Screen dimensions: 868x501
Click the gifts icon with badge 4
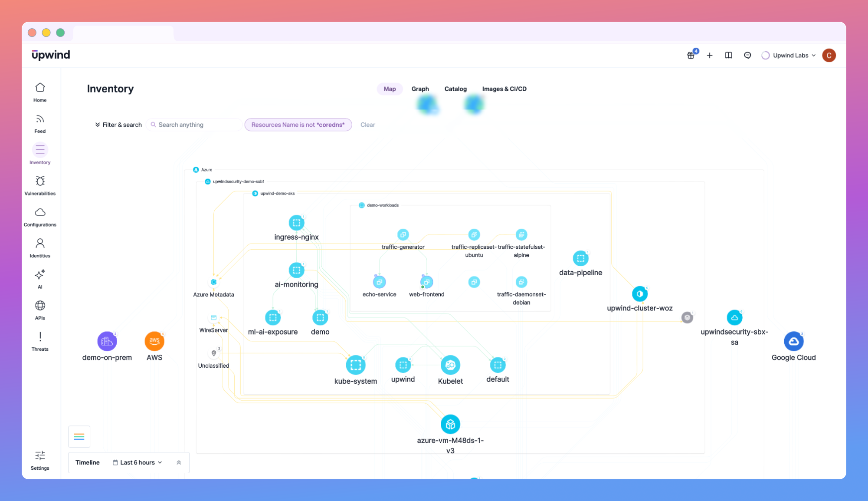691,55
